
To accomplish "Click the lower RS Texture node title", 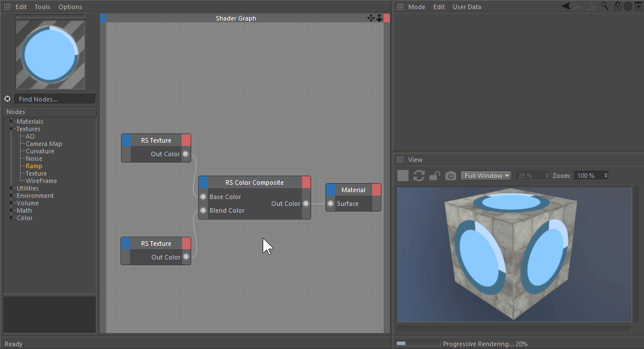I will pyautogui.click(x=156, y=244).
